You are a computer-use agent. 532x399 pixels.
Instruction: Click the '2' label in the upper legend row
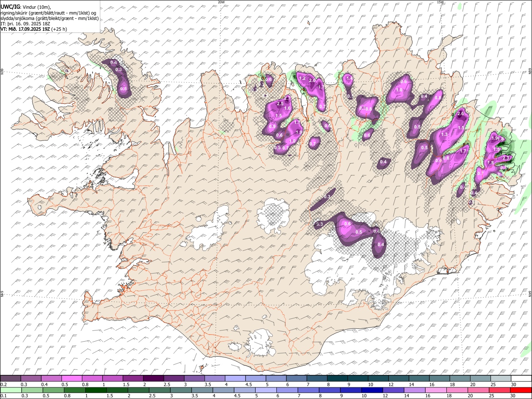[145, 385]
